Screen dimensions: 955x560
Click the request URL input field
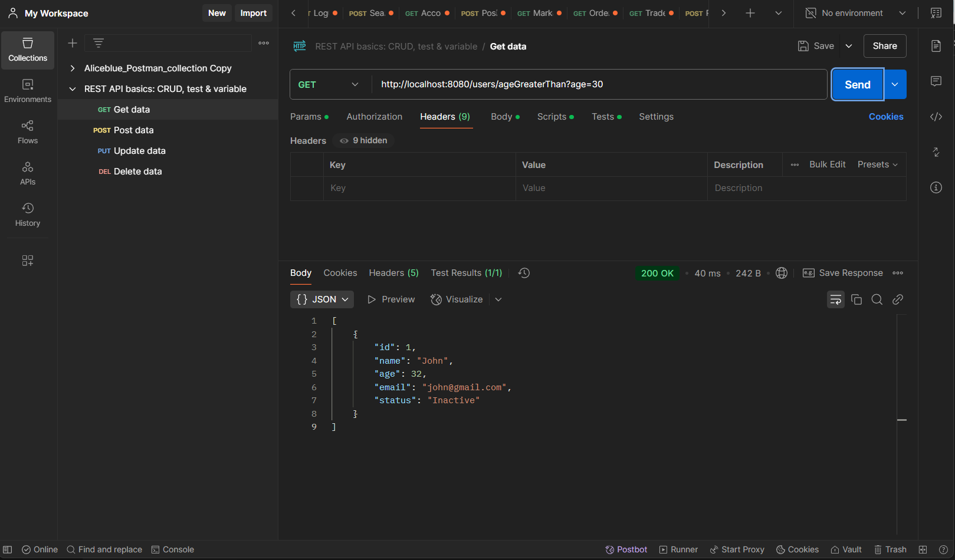pos(599,84)
